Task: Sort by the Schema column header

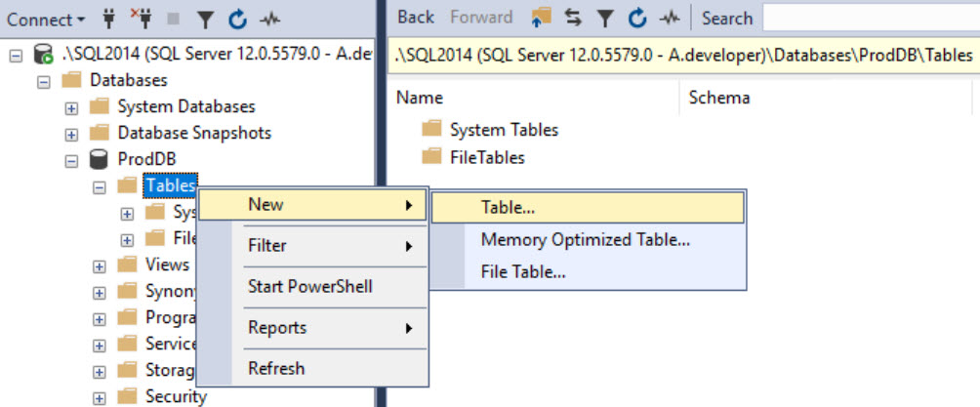Action: pos(718,98)
